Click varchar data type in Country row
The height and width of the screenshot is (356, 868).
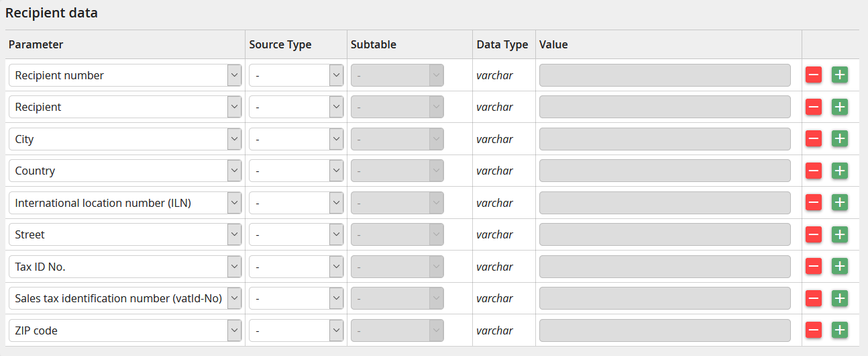[x=494, y=171]
